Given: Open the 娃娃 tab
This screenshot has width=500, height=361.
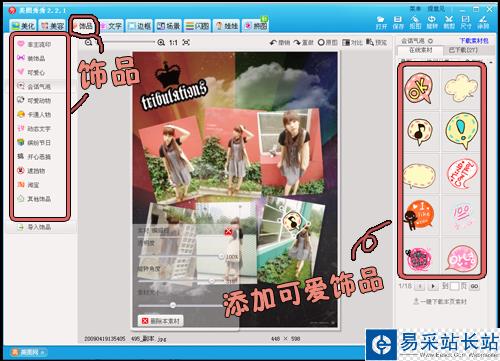Looking at the screenshot, I should (x=227, y=26).
